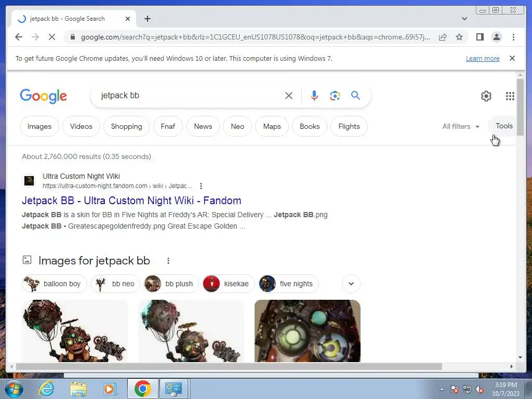This screenshot has height=399, width=532.
Task: Show hidden system tray icons
Action: (x=442, y=390)
